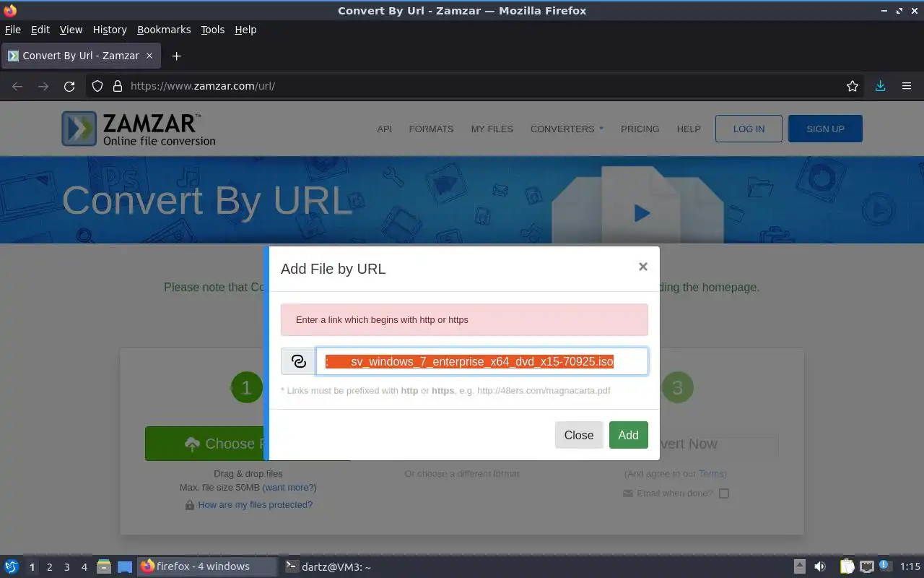Open the Bookmarks menu
Screen dimensions: 924x578
click(x=164, y=30)
